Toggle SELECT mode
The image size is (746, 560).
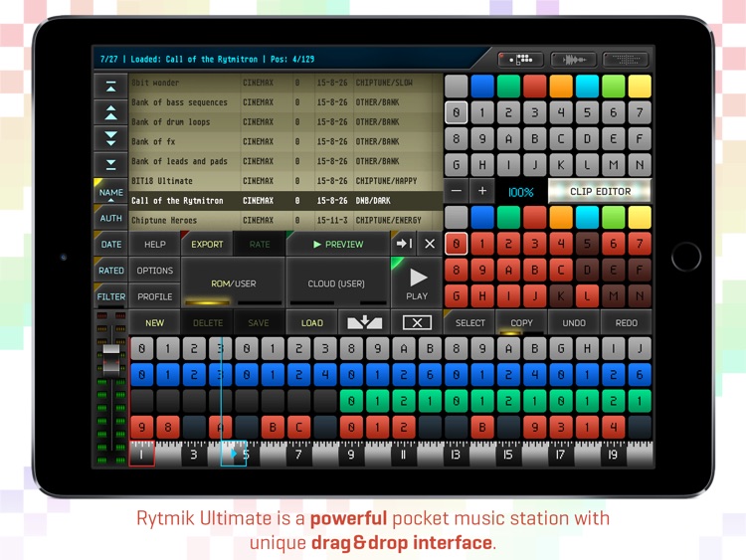click(x=469, y=322)
